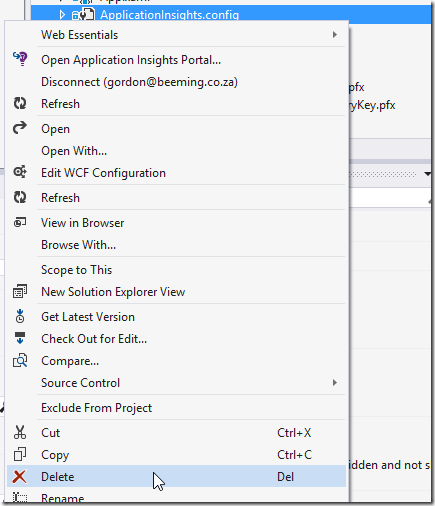Click the View in Browser icon

(x=20, y=222)
